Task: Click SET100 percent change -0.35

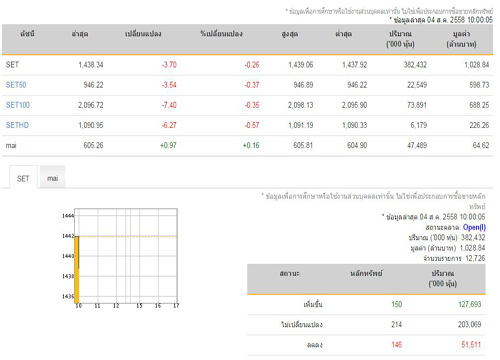Action: 252,105
